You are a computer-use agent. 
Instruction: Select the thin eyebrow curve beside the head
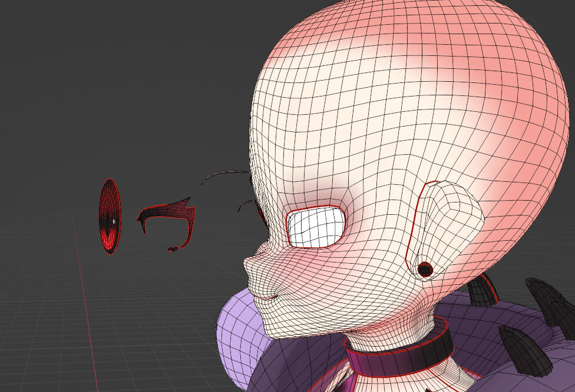[225, 174]
